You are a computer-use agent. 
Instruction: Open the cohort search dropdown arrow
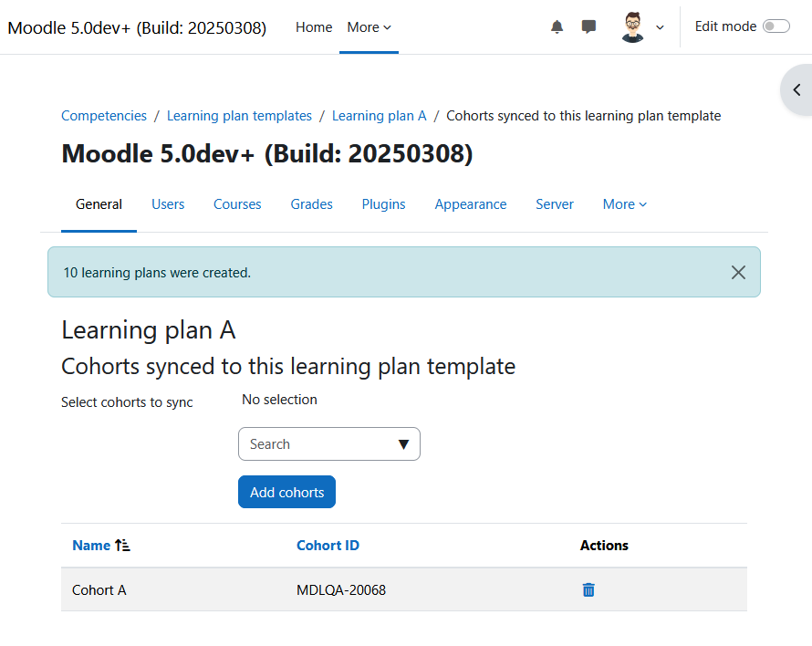[x=403, y=444]
